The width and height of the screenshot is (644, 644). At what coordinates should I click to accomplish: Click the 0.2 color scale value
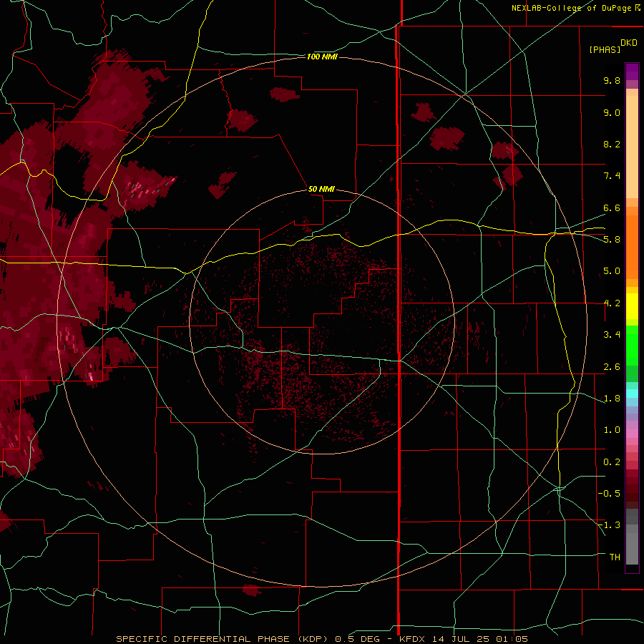612,462
